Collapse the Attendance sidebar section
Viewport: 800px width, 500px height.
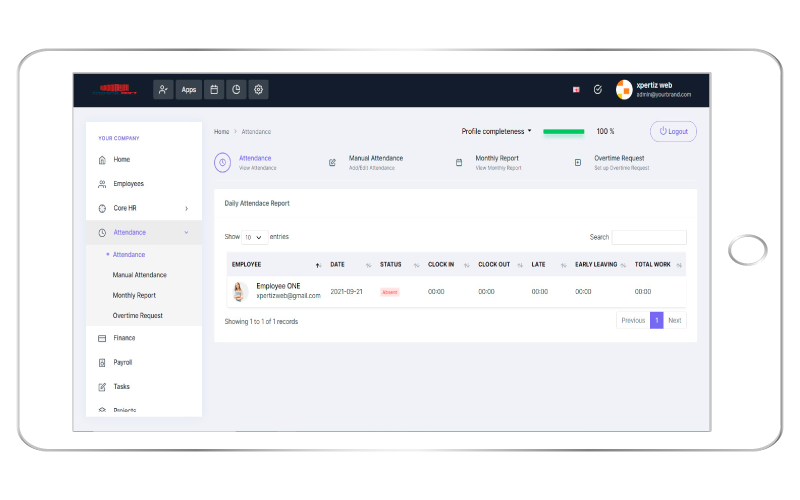[x=186, y=232]
